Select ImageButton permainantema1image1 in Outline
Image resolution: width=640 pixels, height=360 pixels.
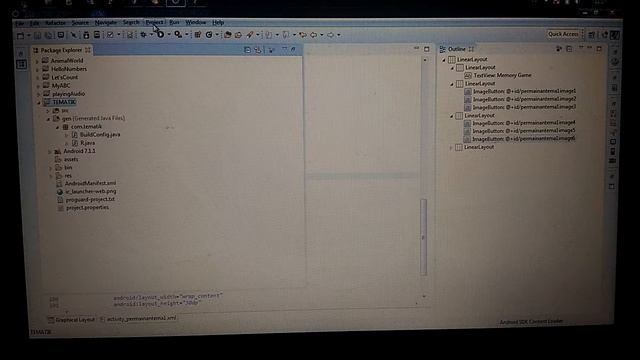tap(524, 91)
